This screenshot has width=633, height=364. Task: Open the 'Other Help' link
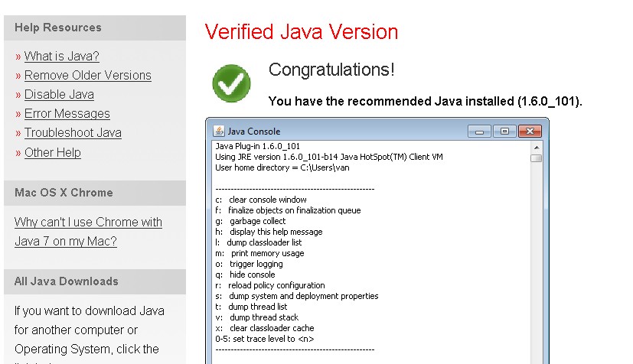(x=52, y=152)
